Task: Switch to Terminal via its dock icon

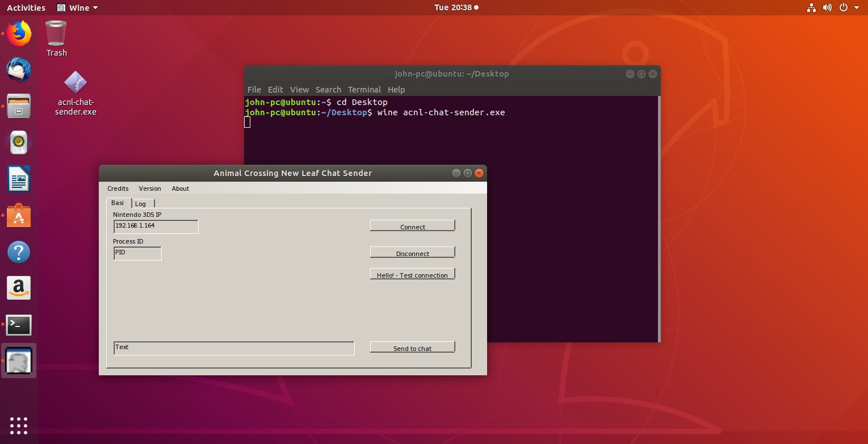Action: (19, 325)
